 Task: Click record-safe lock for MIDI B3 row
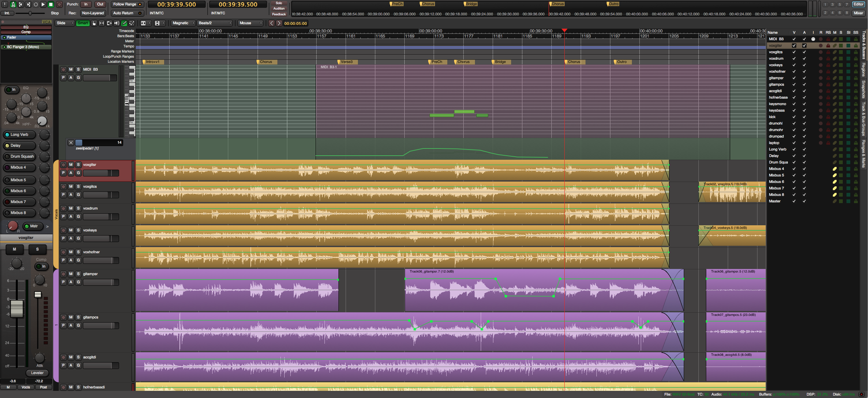pyautogui.click(x=828, y=39)
